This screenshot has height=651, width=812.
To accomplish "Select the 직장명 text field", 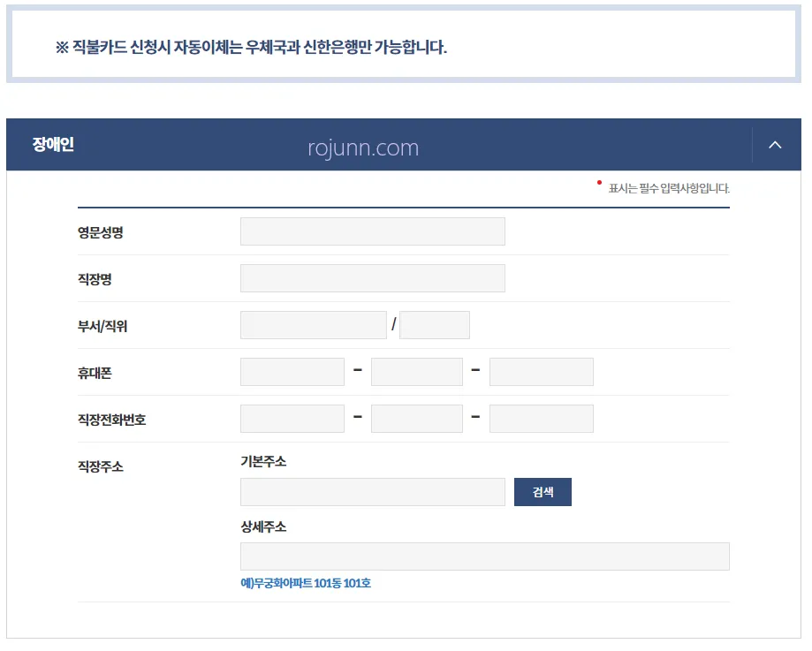I will (372, 277).
